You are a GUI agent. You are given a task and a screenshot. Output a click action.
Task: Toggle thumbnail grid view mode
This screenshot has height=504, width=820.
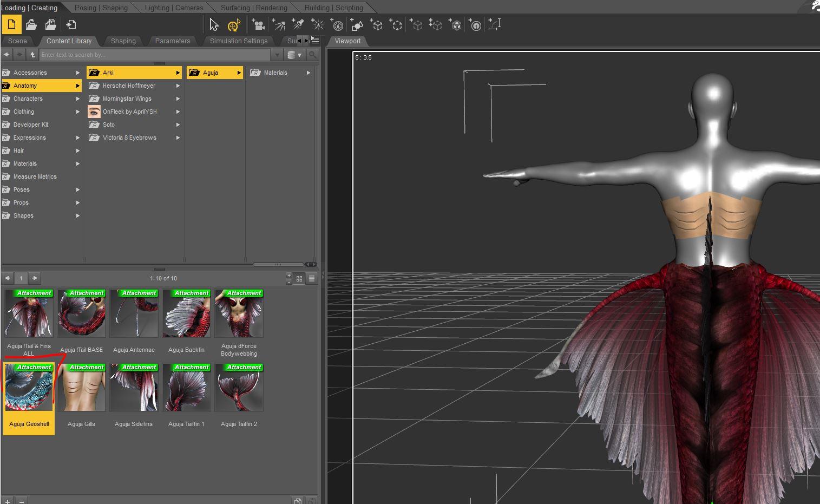299,278
